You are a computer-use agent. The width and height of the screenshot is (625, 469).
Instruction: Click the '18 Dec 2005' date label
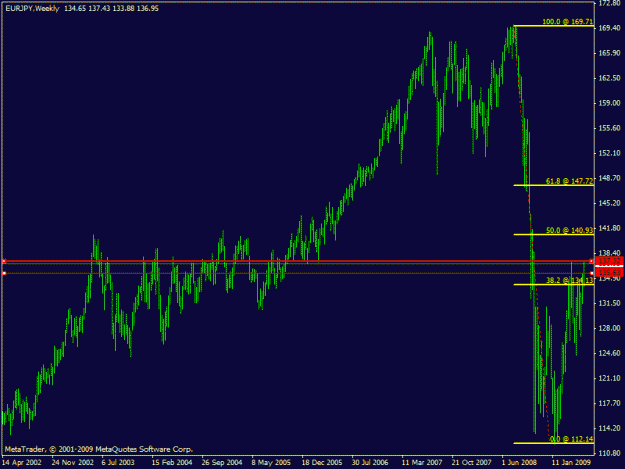point(322,463)
